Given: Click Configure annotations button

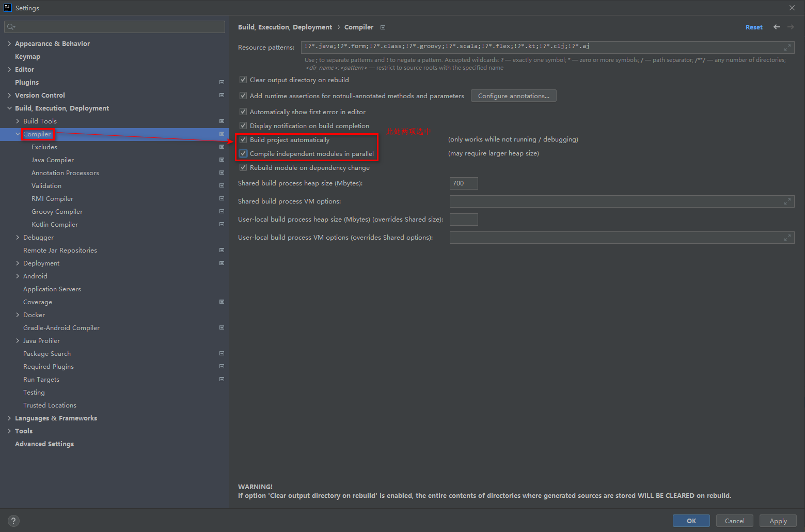Looking at the screenshot, I should [x=514, y=96].
